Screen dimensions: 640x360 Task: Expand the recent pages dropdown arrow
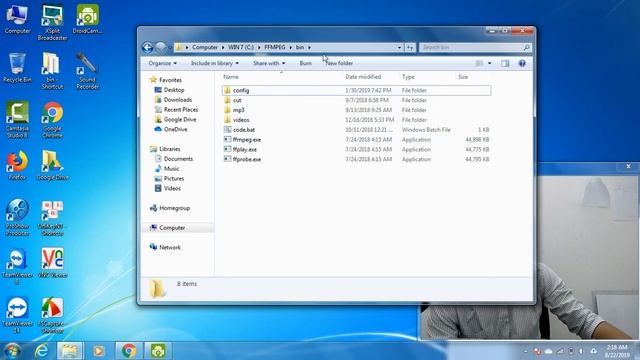pos(170,48)
